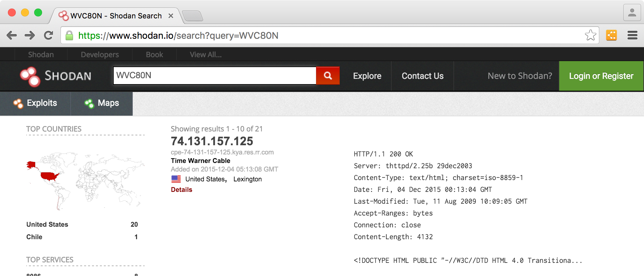Open the Developers menu item

coord(100,55)
